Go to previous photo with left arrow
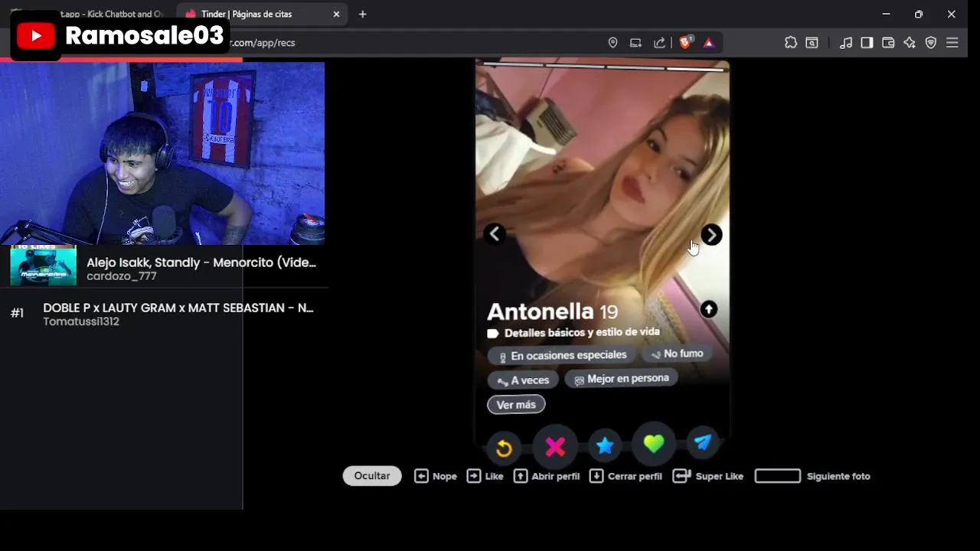This screenshot has width=980, height=551. click(x=495, y=234)
